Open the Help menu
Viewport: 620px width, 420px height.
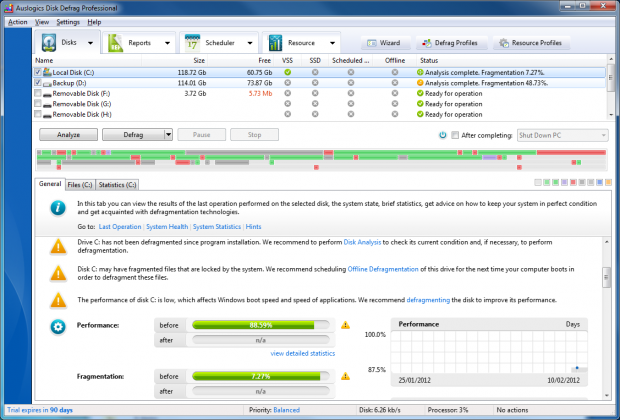tap(94, 22)
